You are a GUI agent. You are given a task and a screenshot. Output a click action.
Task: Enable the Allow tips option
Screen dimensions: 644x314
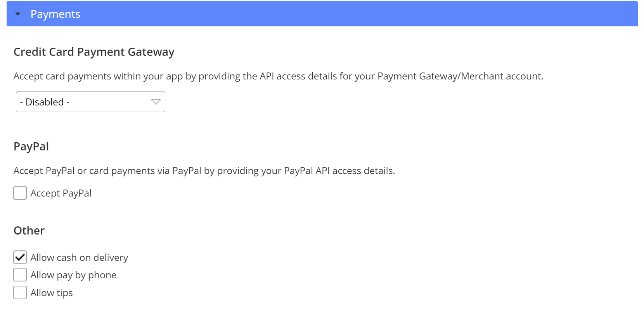pos(19,292)
